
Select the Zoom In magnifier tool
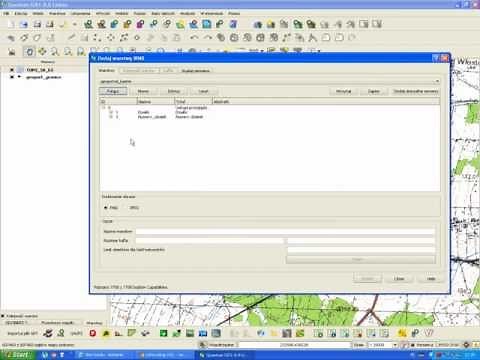point(55,51)
